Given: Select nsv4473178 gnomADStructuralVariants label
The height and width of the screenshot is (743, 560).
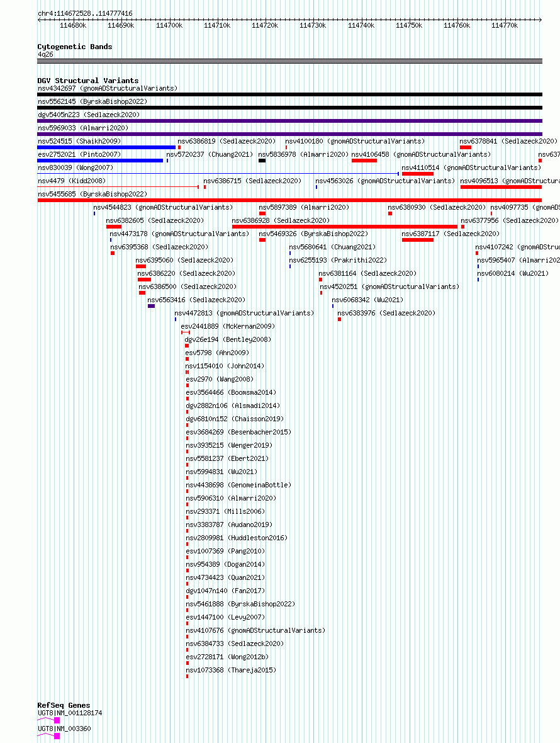Looking at the screenshot, I should (x=179, y=234).
